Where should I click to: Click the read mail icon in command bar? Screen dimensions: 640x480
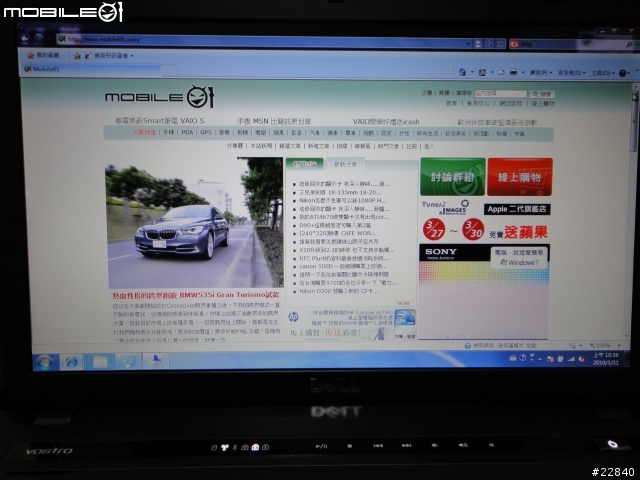click(x=501, y=72)
